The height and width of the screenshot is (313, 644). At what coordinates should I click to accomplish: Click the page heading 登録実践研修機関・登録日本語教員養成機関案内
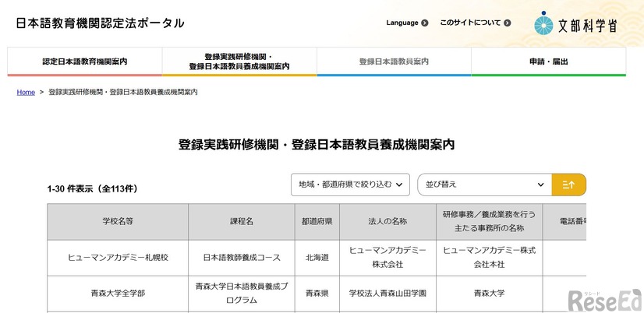point(317,145)
